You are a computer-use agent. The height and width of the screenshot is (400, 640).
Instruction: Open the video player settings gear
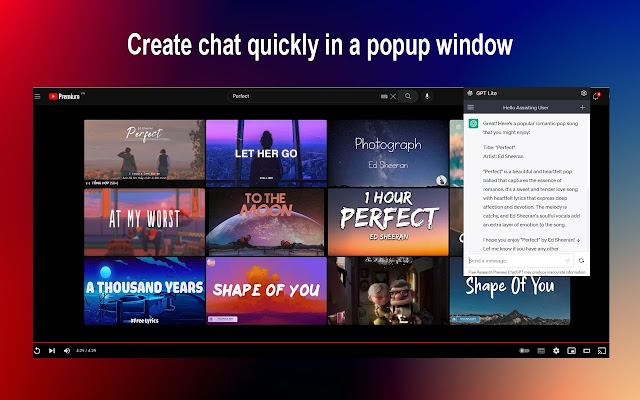point(556,351)
